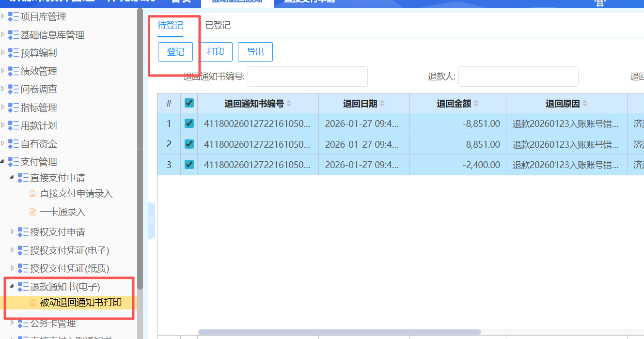Click the 预算编制 module icon
Viewport: 644px width, 339px height.
pos(14,53)
